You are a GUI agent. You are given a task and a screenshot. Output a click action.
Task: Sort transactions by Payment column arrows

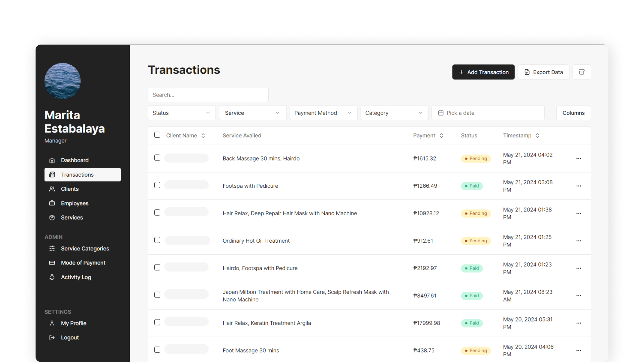[441, 136]
